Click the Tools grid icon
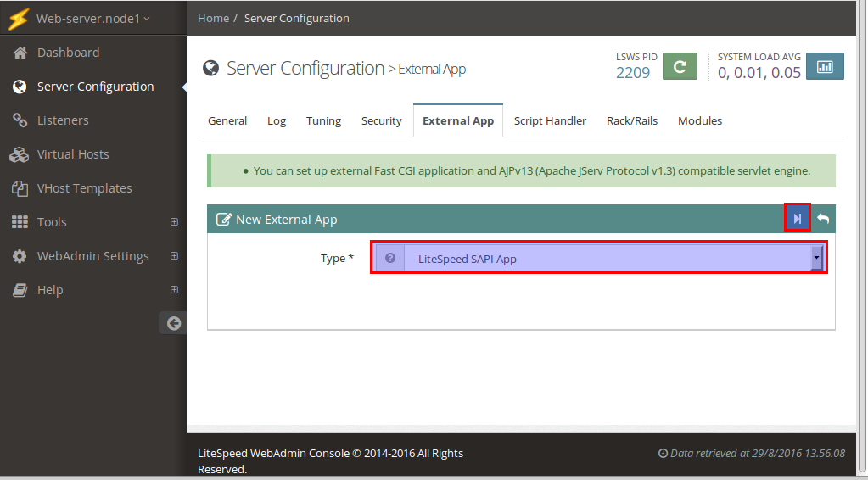This screenshot has height=480, width=868. point(20,222)
